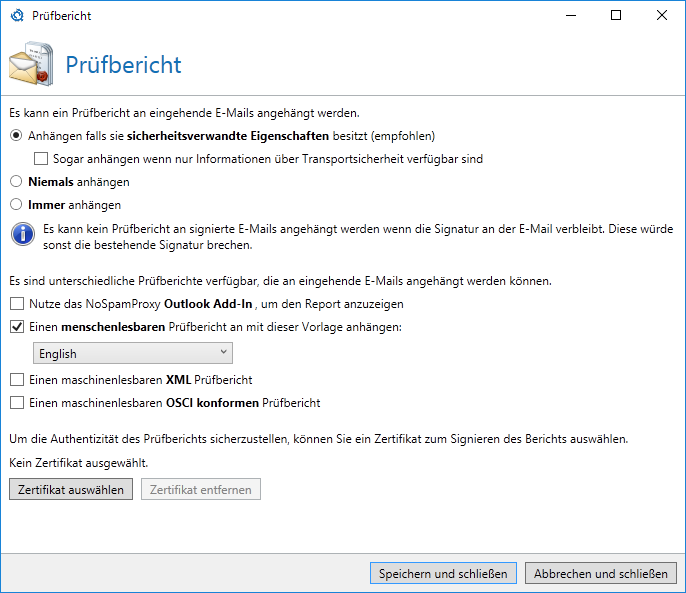Click the 'Zertifikat auswählen' button
The width and height of the screenshot is (686, 593).
[x=71, y=489]
